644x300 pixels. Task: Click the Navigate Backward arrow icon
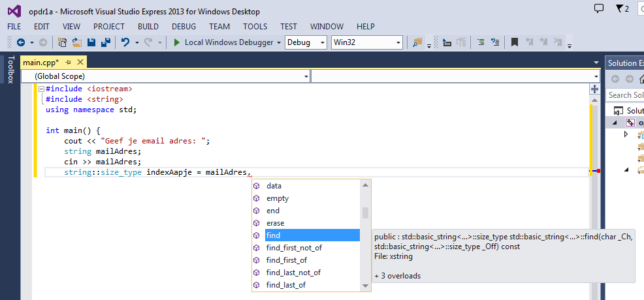(x=21, y=42)
